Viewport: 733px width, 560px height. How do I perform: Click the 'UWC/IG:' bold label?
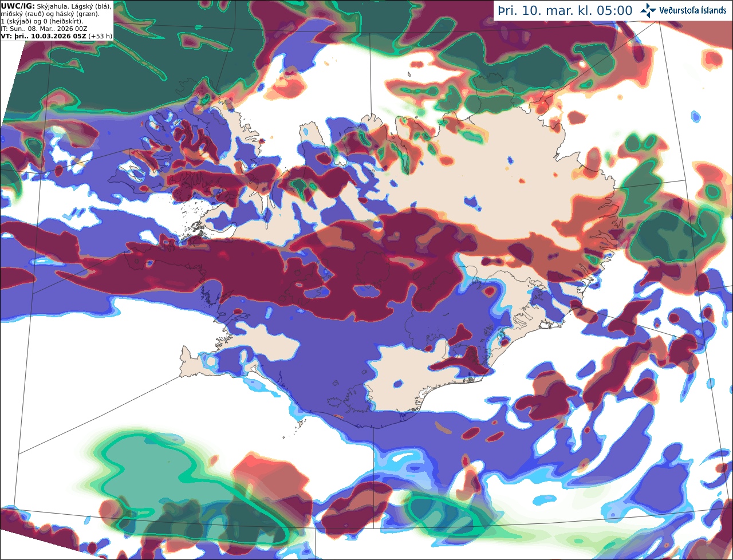point(18,6)
